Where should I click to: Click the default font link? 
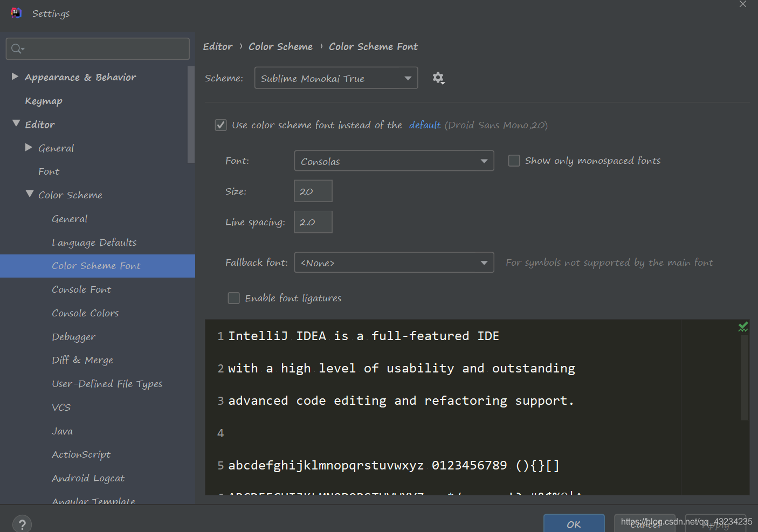425,125
